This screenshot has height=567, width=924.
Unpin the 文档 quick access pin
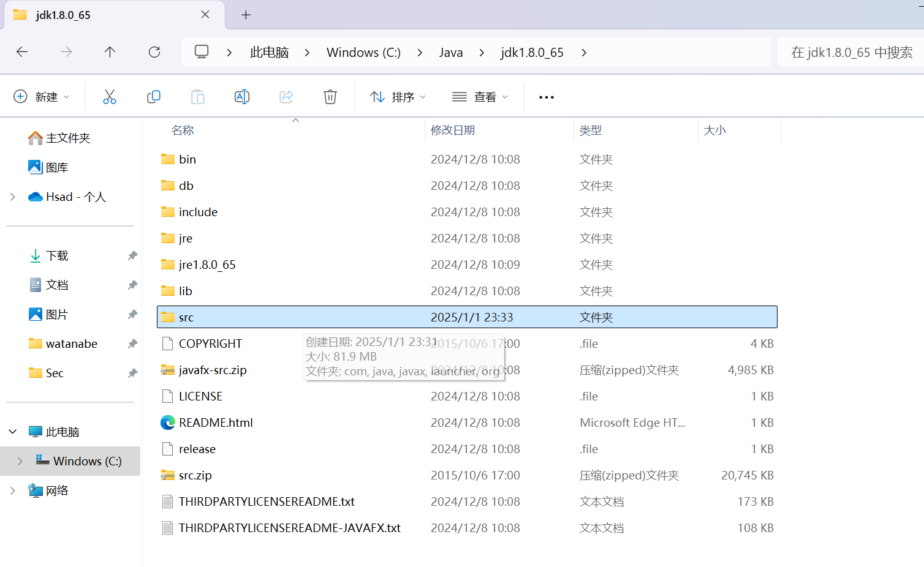coord(132,285)
